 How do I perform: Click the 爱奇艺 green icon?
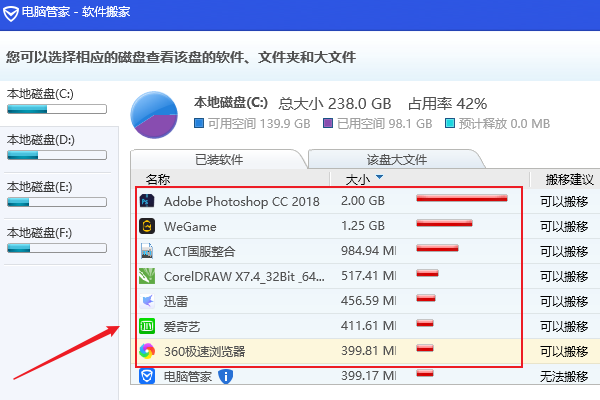click(146, 326)
